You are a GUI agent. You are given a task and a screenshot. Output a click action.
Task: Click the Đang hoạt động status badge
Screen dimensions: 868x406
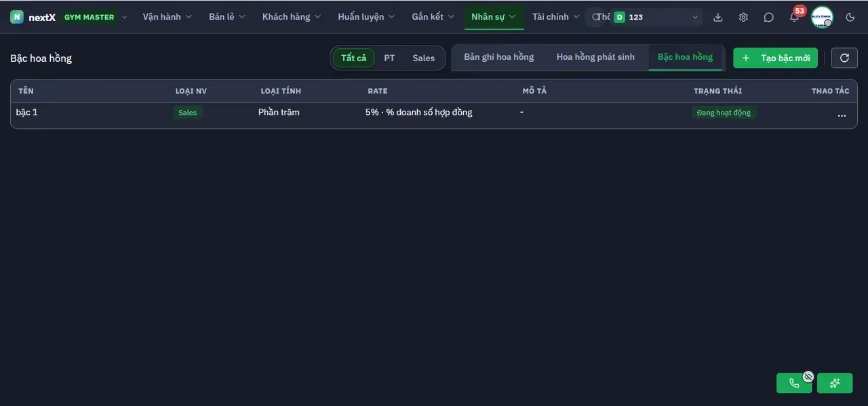[724, 113]
